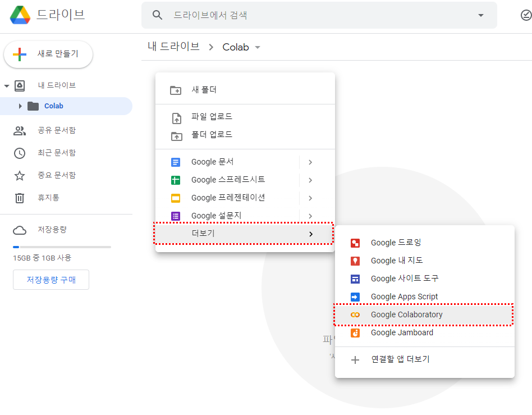Click the Google Jamboard orange icon
The image size is (532, 415).
355,333
